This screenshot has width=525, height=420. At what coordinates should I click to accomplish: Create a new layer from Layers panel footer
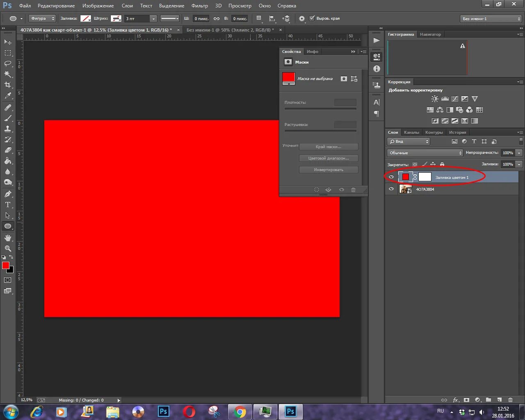point(499,400)
